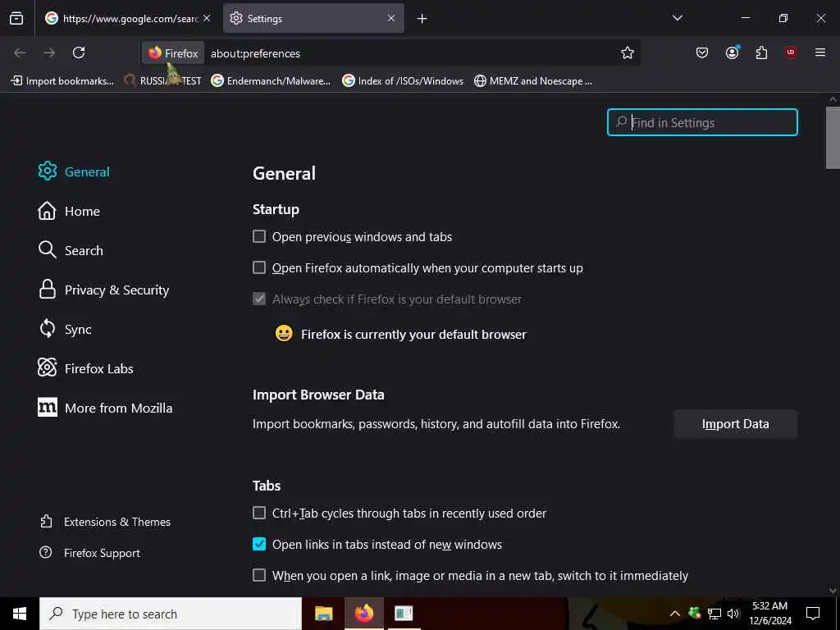This screenshot has height=630, width=840.
Task: Open the Endermanch/Malware bookmark
Action: pyautogui.click(x=271, y=81)
